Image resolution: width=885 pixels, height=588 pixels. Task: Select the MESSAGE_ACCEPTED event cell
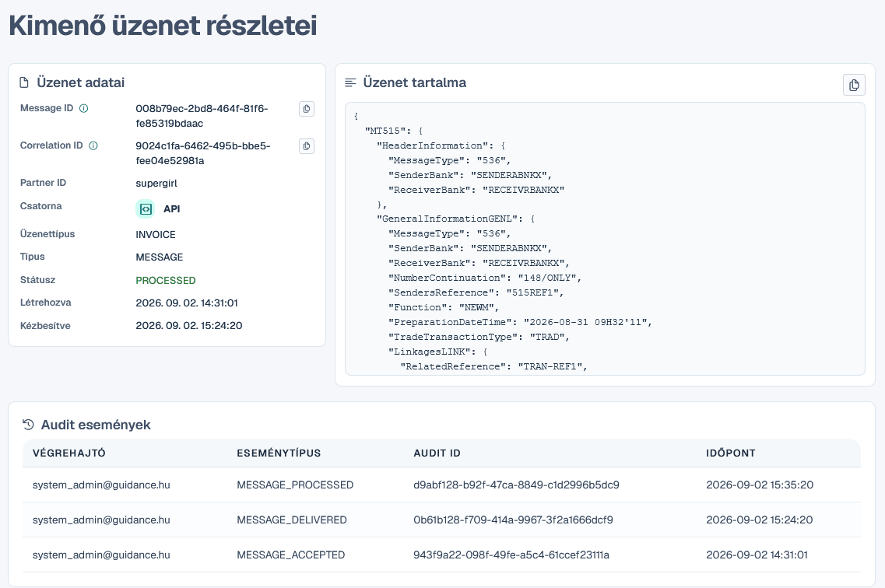tap(290, 555)
